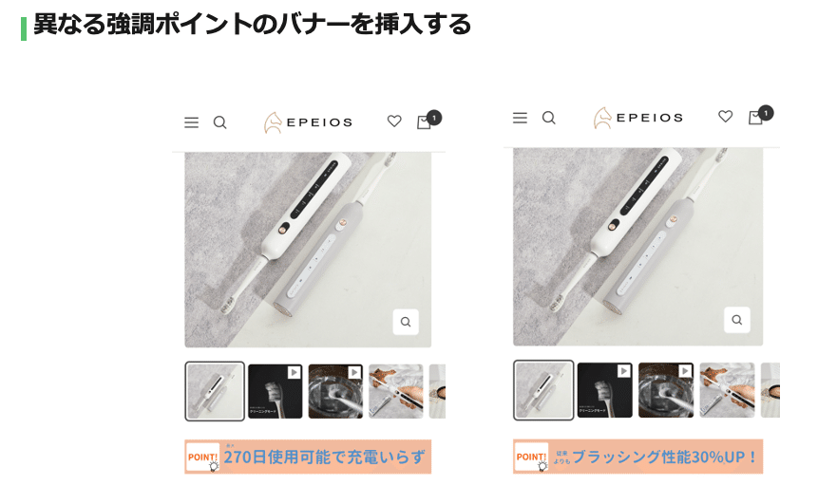This screenshot has width=837, height=504.
Task: Select first toothbrush thumbnail in left gallery
Action: (215, 391)
